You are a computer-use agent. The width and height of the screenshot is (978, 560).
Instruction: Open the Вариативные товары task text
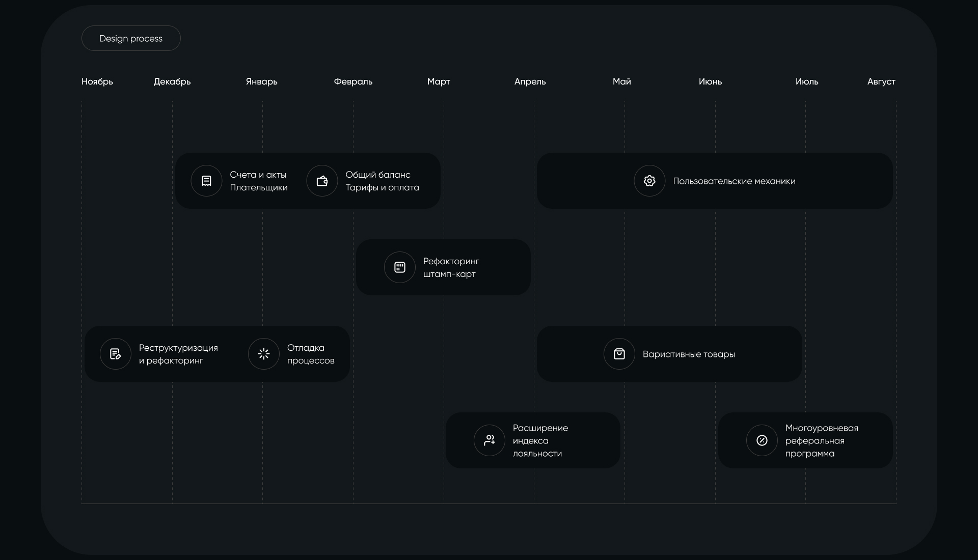click(689, 354)
